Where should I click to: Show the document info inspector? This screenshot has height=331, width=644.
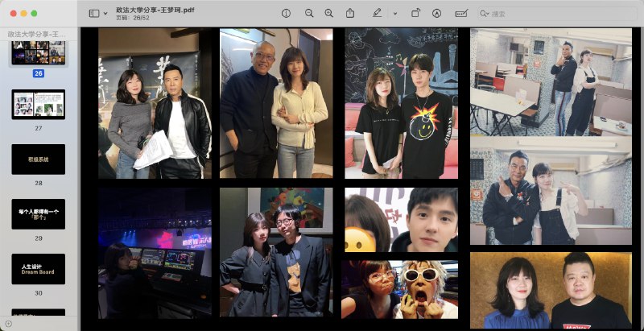click(x=286, y=14)
